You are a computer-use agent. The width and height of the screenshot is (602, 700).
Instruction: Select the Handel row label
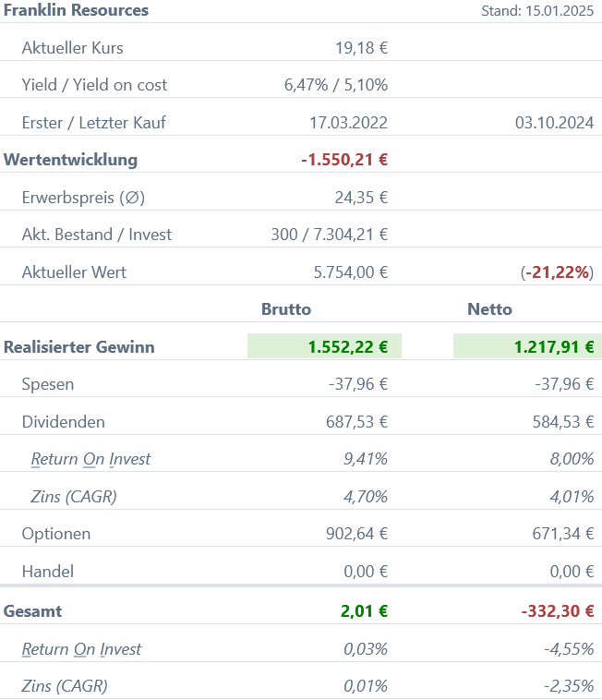(x=48, y=572)
